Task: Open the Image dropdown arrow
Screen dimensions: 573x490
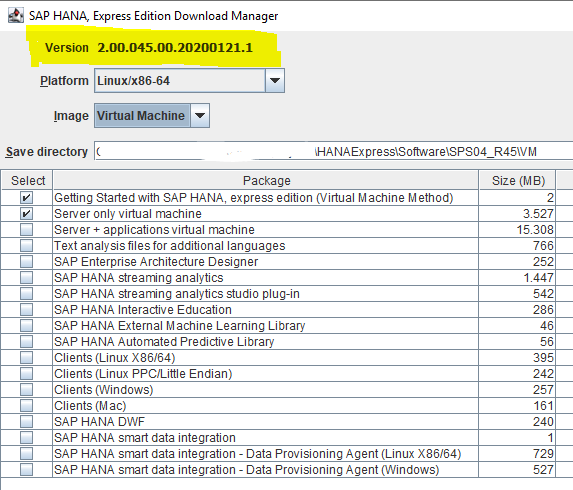Action: [200, 115]
